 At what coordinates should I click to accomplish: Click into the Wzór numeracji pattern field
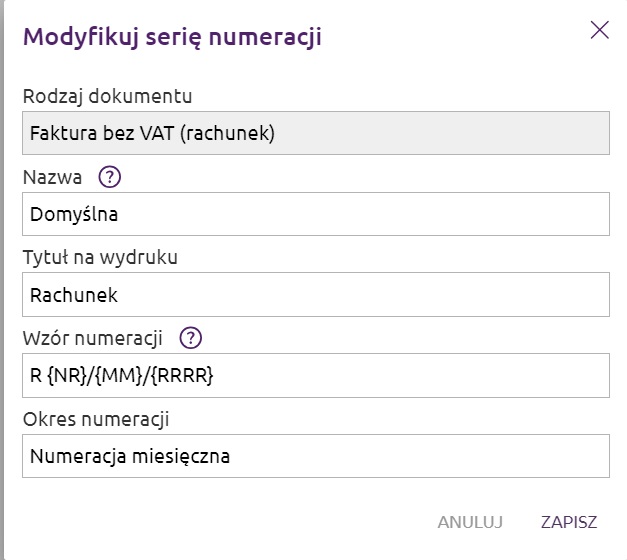316,375
